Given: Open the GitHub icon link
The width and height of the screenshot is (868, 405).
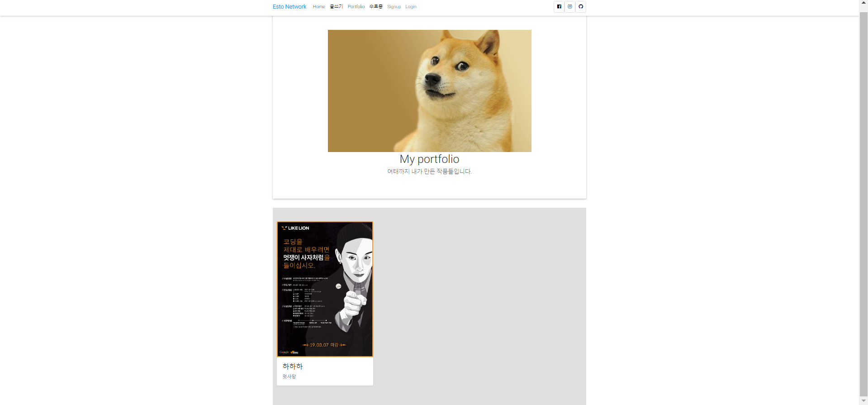Looking at the screenshot, I should [581, 7].
